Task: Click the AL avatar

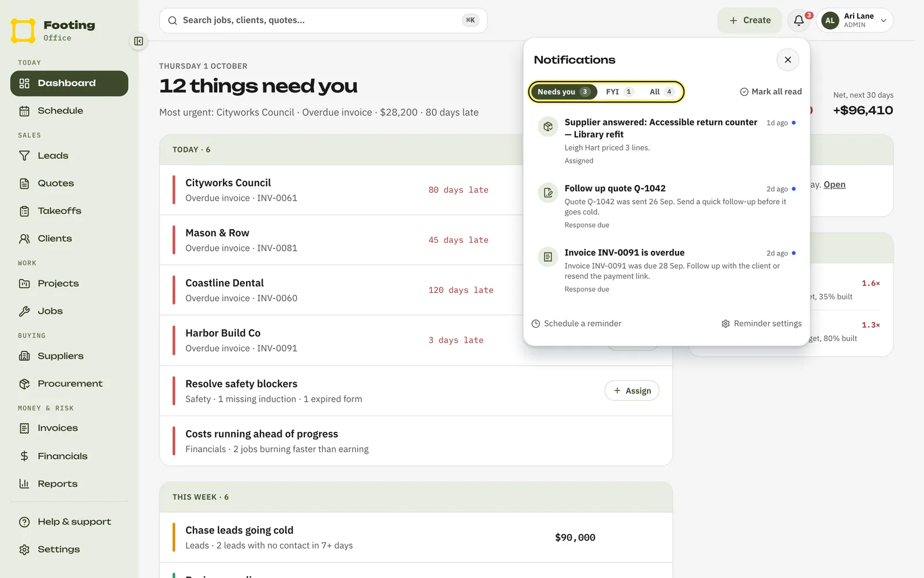Action: click(830, 20)
